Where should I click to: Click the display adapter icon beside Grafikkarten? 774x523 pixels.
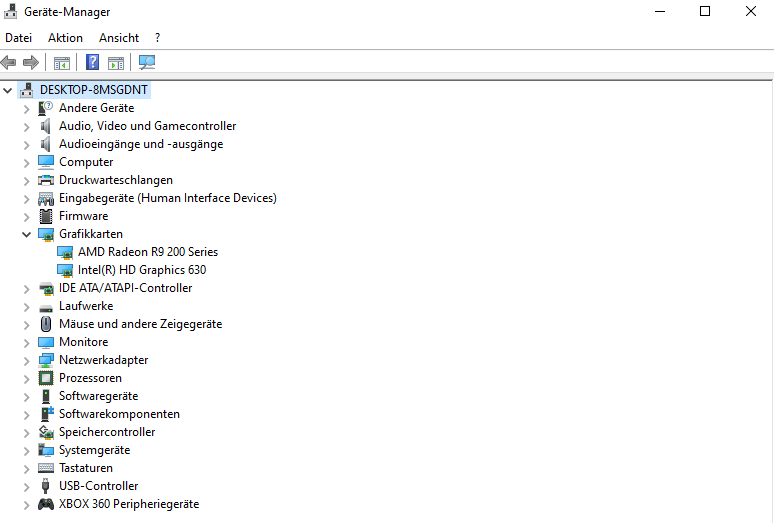coord(46,234)
